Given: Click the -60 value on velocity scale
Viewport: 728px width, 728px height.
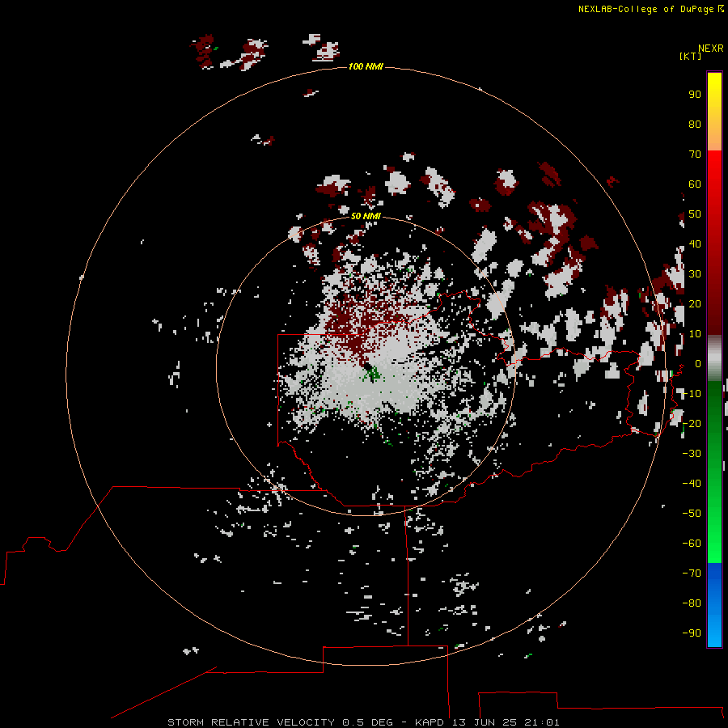Looking at the screenshot, I should pos(692,544).
